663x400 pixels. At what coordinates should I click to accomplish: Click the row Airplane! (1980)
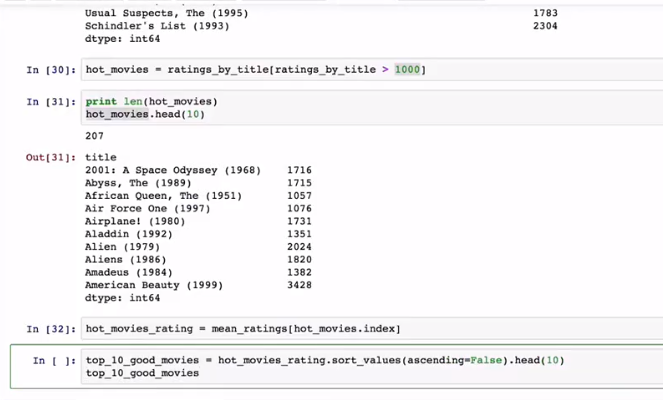pyautogui.click(x=198, y=221)
